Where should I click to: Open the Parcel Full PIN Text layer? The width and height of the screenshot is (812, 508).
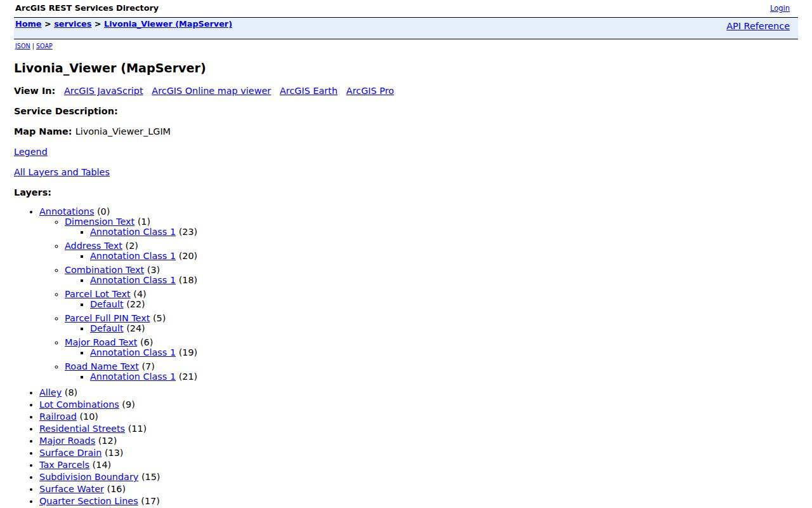[107, 318]
